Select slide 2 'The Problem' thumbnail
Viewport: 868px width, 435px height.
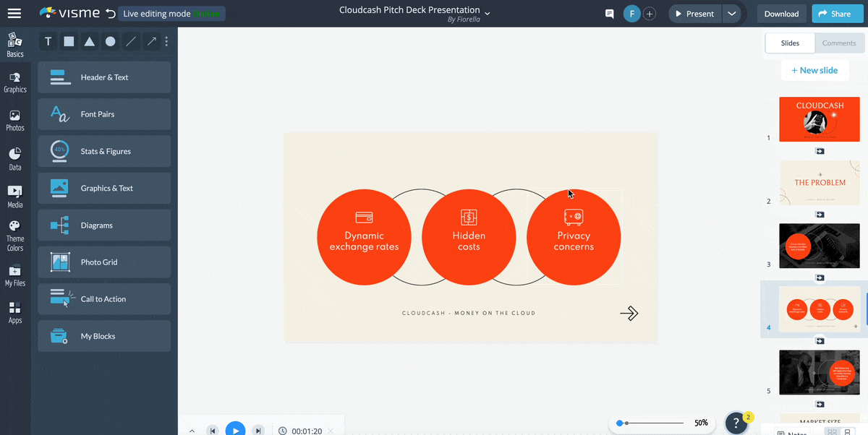pyautogui.click(x=820, y=183)
